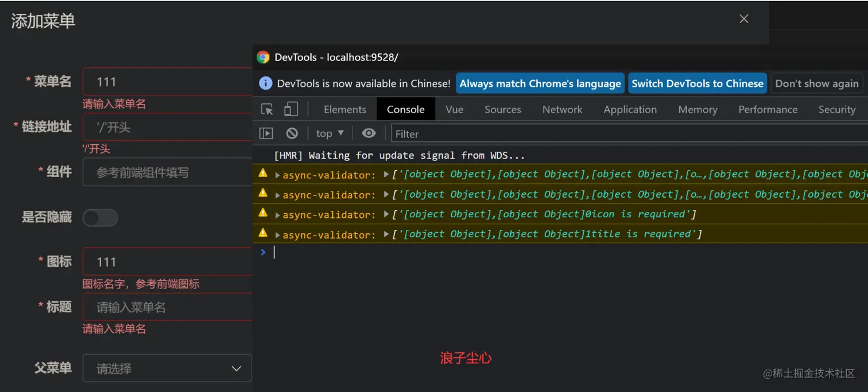The height and width of the screenshot is (392, 868).
Task: Click the inspect element picker icon
Action: tap(267, 109)
